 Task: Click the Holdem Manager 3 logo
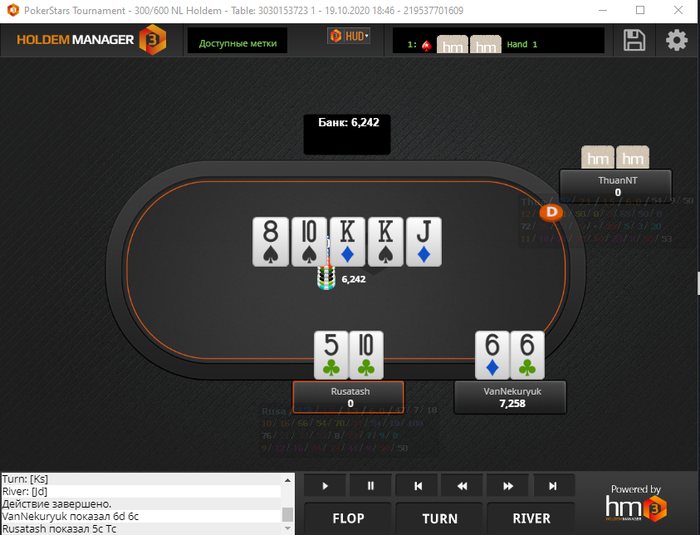coord(92,40)
